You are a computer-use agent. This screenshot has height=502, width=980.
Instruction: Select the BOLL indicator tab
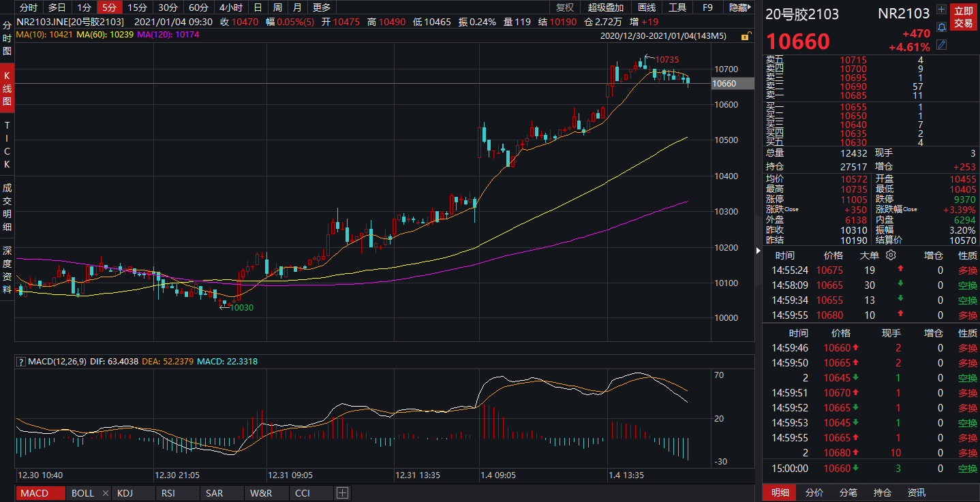tap(82, 493)
